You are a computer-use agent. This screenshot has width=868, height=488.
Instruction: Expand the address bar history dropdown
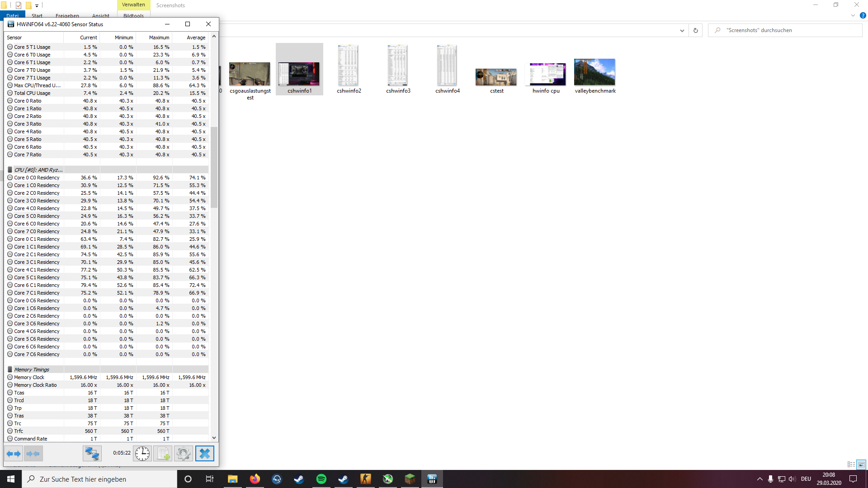[x=682, y=31]
